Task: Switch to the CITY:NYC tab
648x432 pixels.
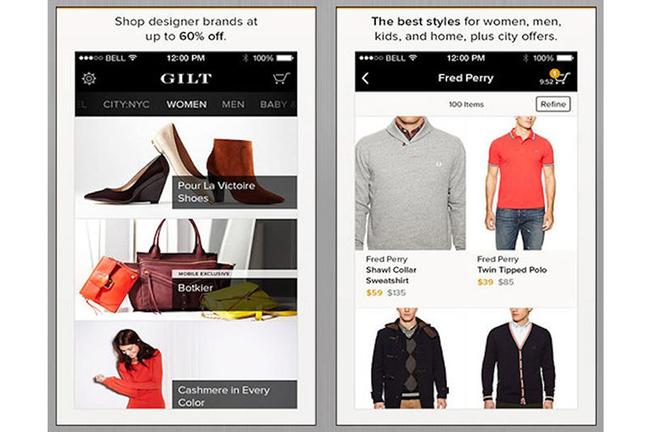Action: 126,104
